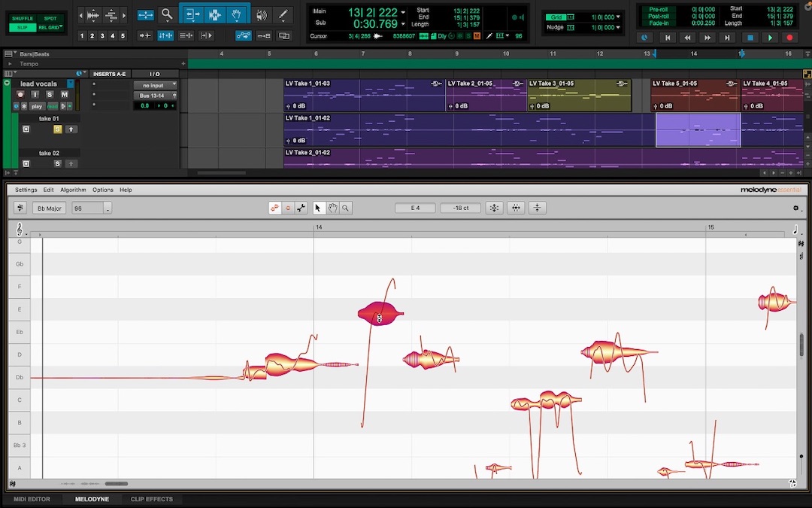
Task: Switch to the MIDI EDITOR tab
Action: click(x=30, y=498)
